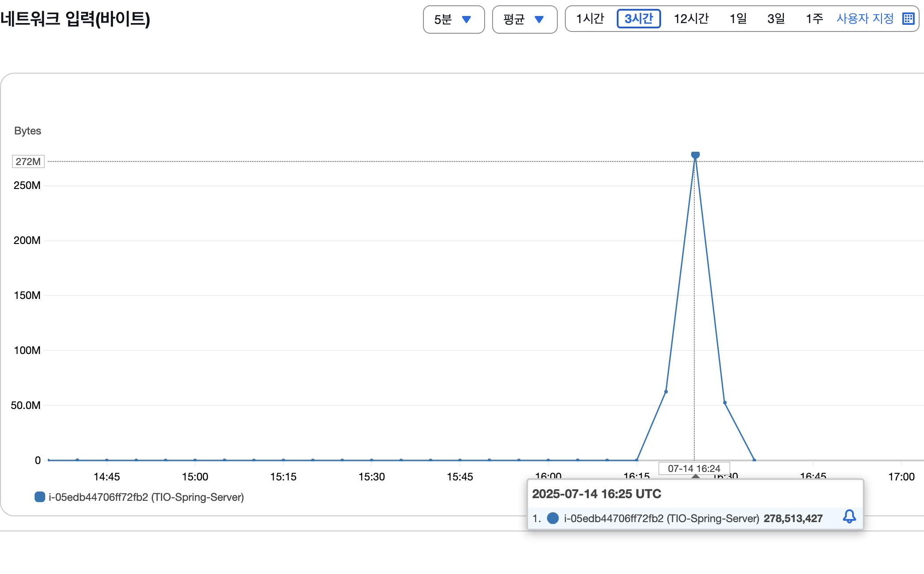The image size is (924, 574).
Task: Click the data point right after the peak
Action: point(724,403)
